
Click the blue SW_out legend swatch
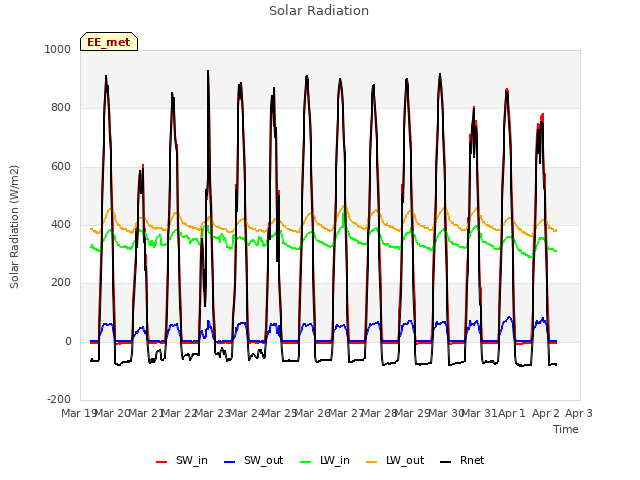click(230, 462)
